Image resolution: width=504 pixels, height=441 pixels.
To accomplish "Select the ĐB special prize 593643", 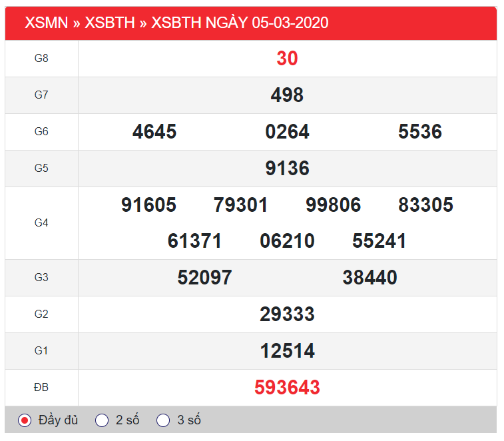I will (287, 388).
